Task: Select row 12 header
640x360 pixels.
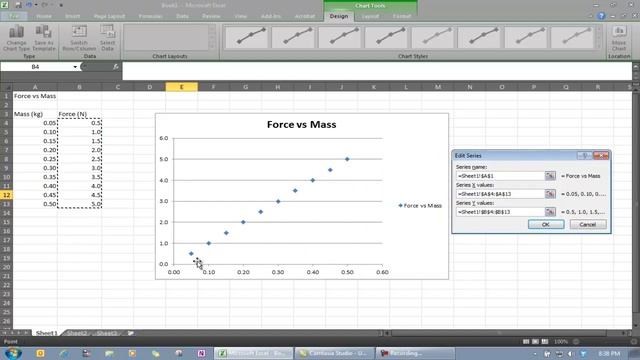Action: tap(6, 195)
